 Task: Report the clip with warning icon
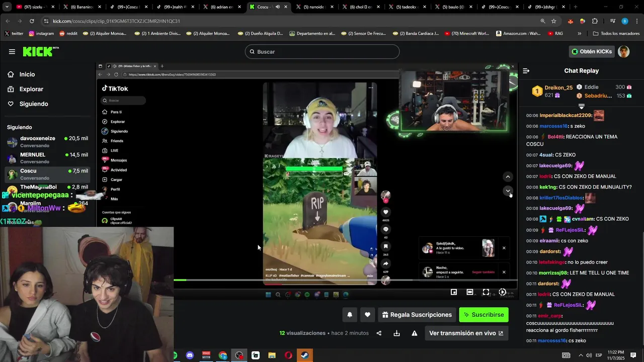tap(415, 333)
